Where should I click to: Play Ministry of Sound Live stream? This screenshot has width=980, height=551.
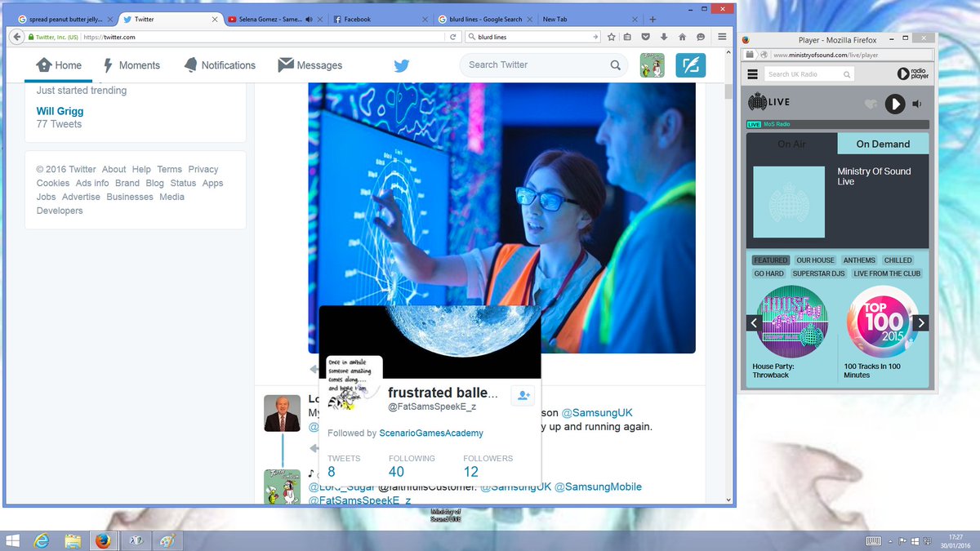895,104
